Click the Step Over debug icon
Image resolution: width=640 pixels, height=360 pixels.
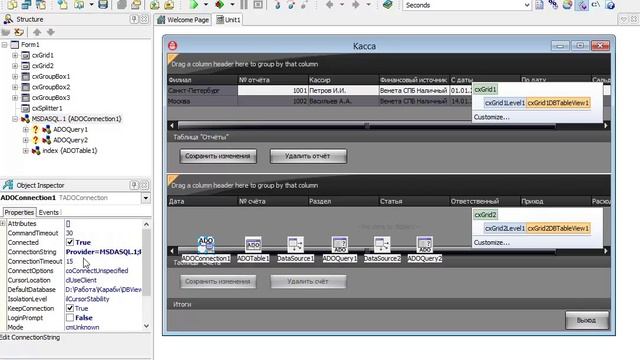(x=291, y=5)
